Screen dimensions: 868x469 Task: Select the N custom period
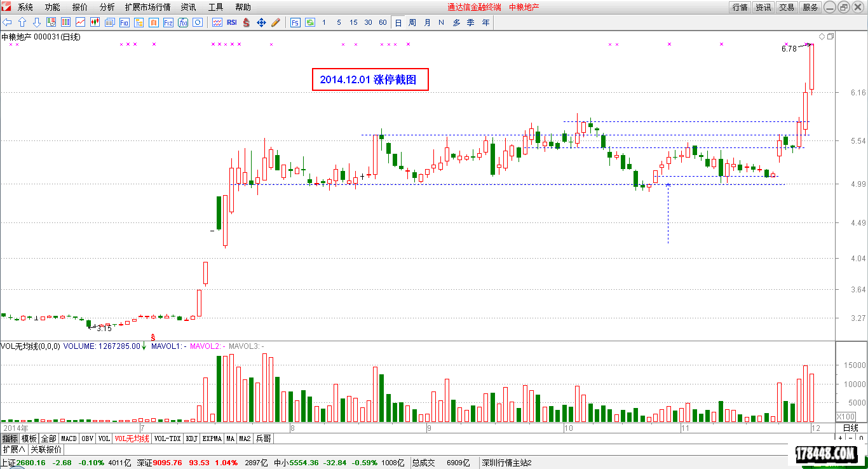coord(442,22)
